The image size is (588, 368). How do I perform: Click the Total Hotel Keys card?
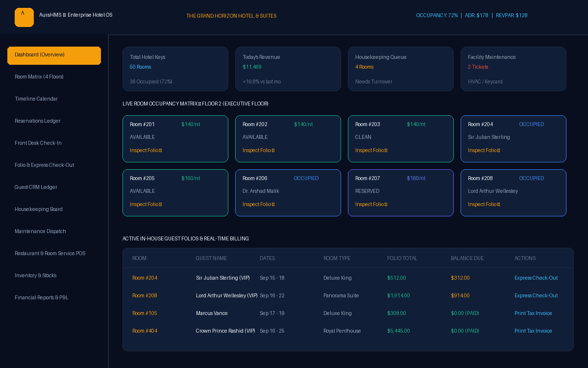[x=175, y=69]
